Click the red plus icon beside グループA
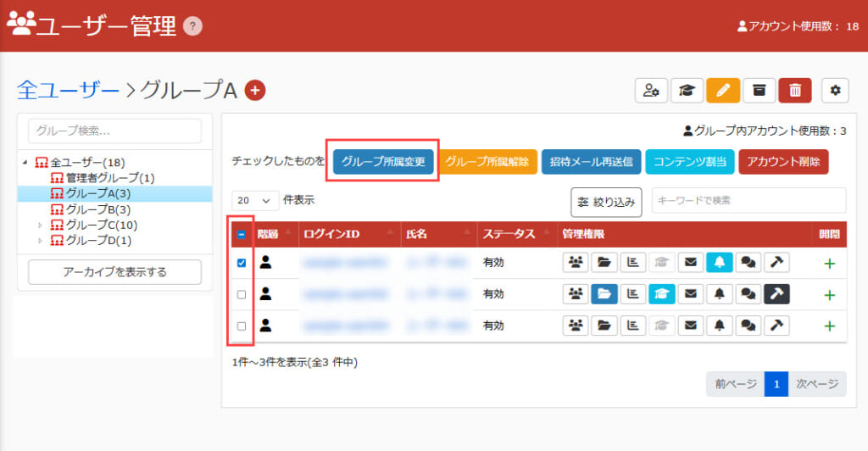Image resolution: width=868 pixels, height=451 pixels. coord(255,90)
